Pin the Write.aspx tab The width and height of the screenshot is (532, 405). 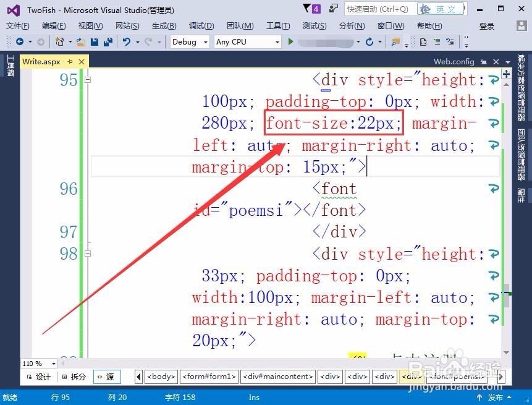pos(70,61)
